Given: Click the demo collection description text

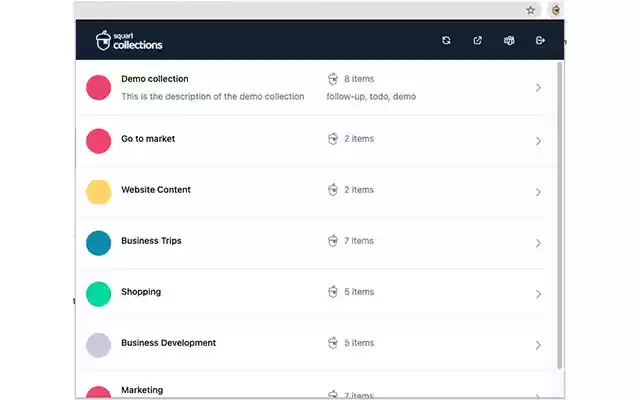Looking at the screenshot, I should pyautogui.click(x=212, y=97).
